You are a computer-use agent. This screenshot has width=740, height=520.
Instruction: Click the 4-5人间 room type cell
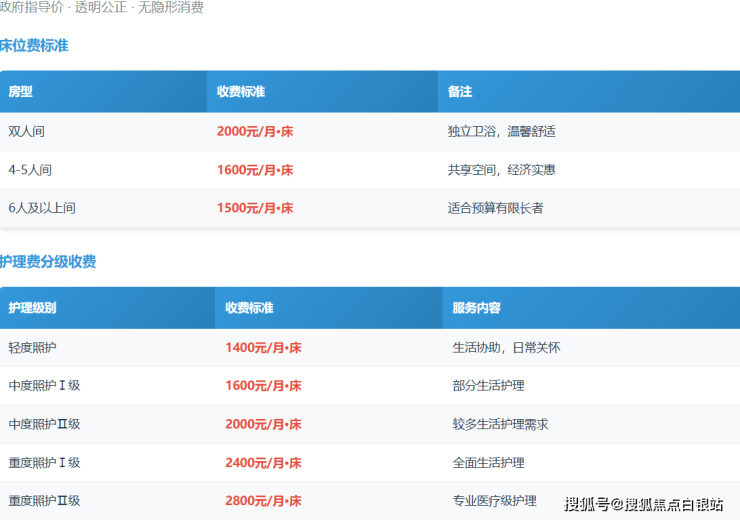[x=29, y=170]
